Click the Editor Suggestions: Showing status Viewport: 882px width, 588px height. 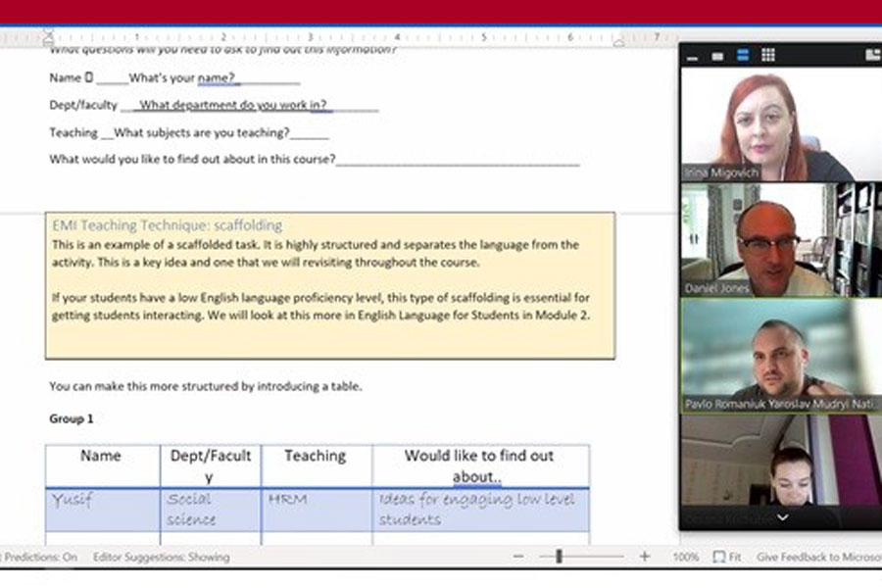pyautogui.click(x=161, y=557)
